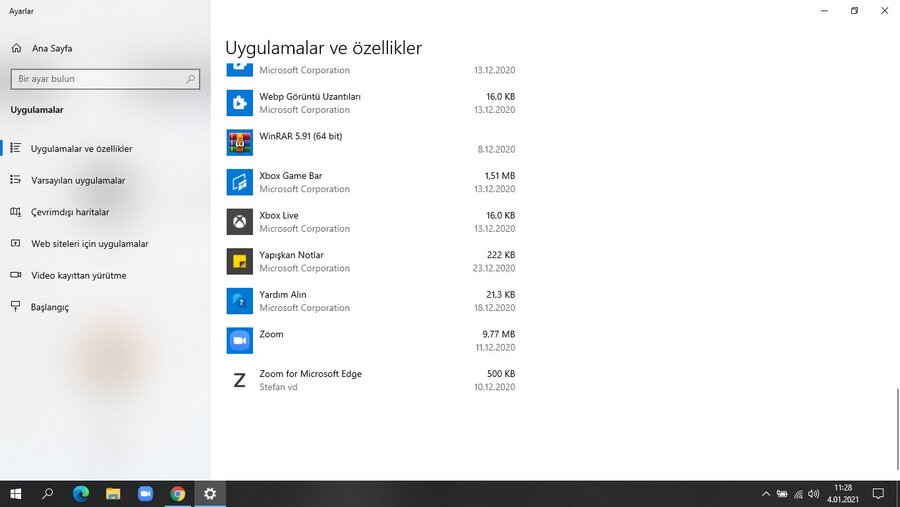
Task: Select the Zoom for Microsoft Edge name
Action: 311,374
